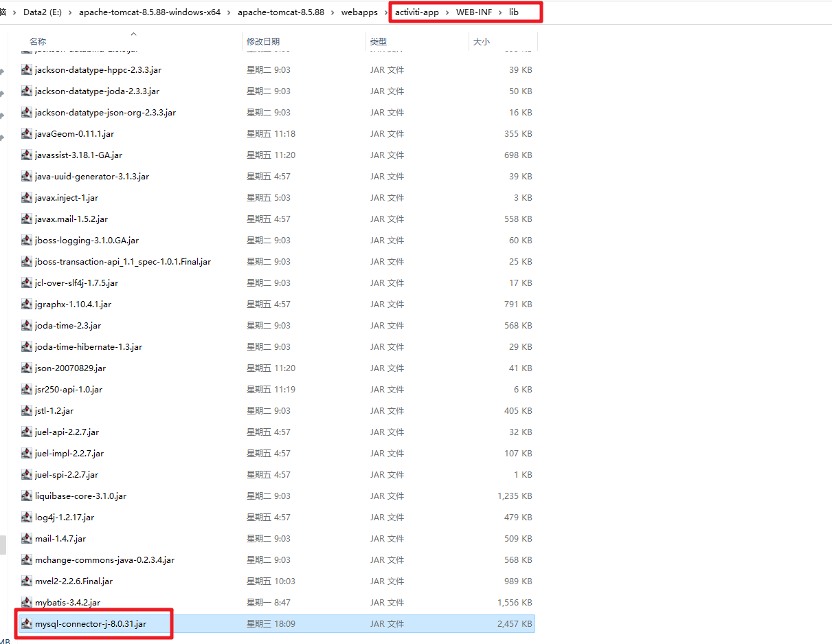
Task: Expand the chevron after Data2 (E:) in path
Action: click(71, 13)
